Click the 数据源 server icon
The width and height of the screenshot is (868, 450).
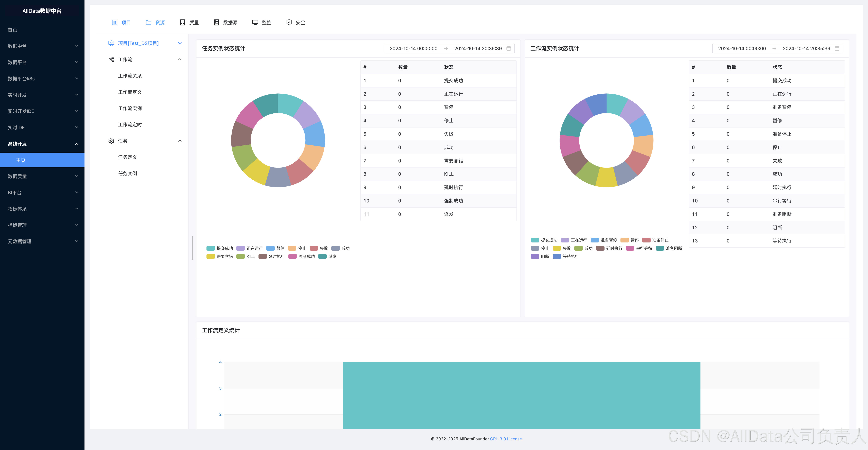[216, 23]
